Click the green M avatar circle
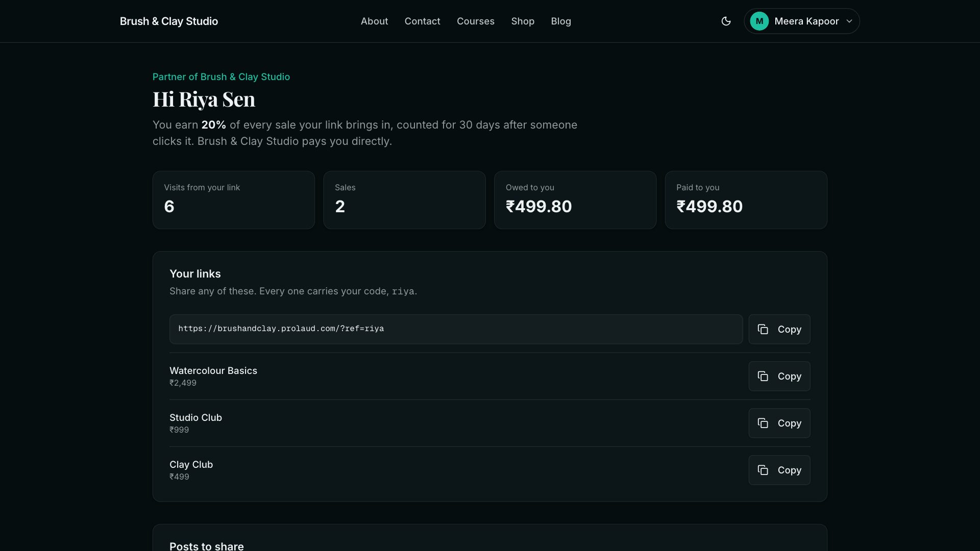The height and width of the screenshot is (551, 980). 759,21
